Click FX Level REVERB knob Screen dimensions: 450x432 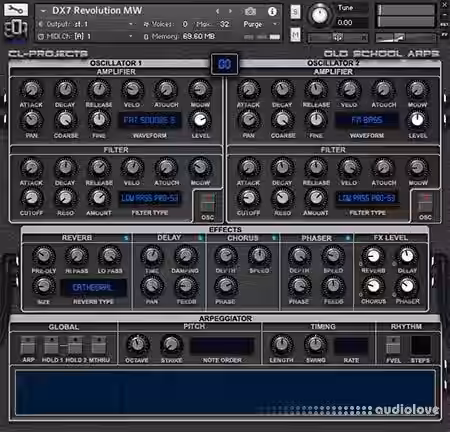point(373,256)
